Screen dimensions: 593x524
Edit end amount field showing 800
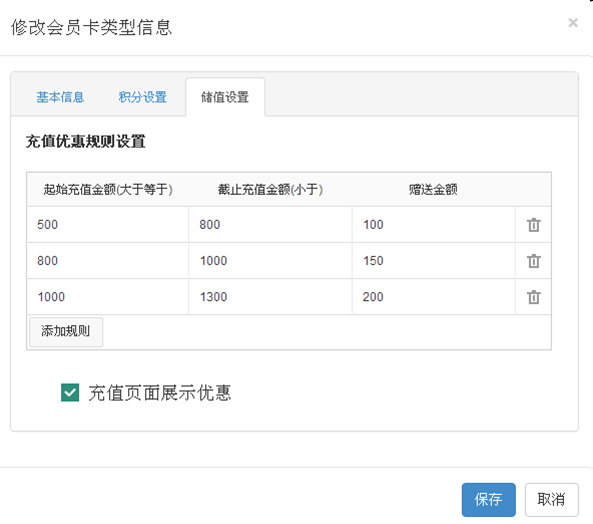tap(270, 225)
